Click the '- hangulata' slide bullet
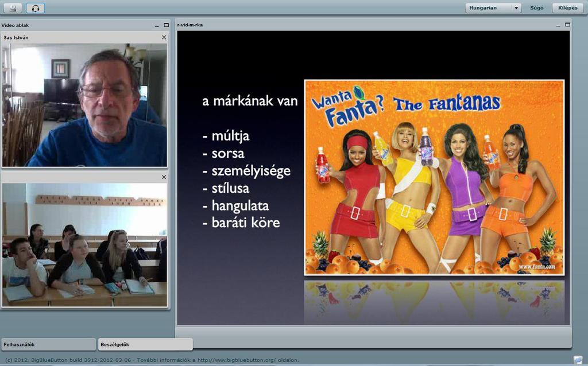588x366 pixels. [235, 206]
